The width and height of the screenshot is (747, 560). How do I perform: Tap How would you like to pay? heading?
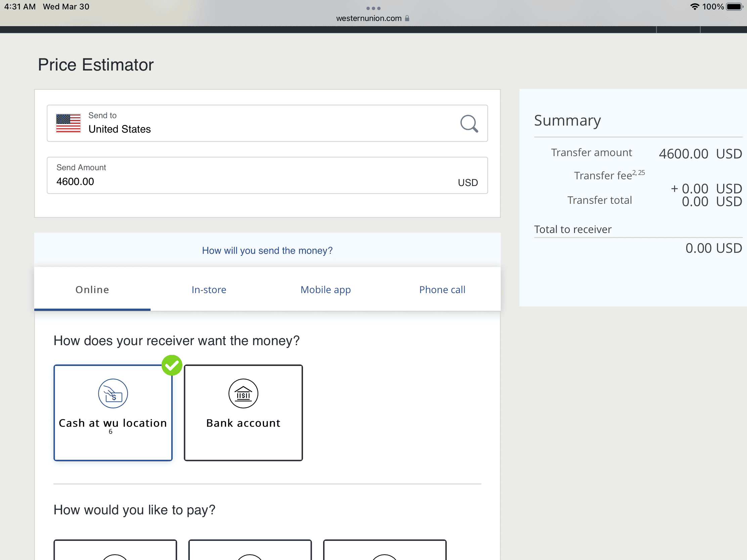coord(134,510)
